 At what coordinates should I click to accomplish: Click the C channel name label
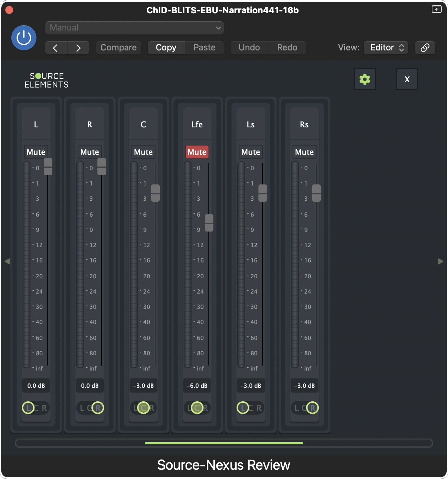[x=143, y=124]
